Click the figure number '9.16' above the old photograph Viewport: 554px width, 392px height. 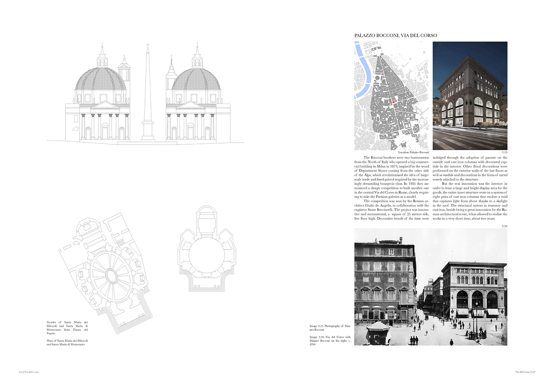505,226
